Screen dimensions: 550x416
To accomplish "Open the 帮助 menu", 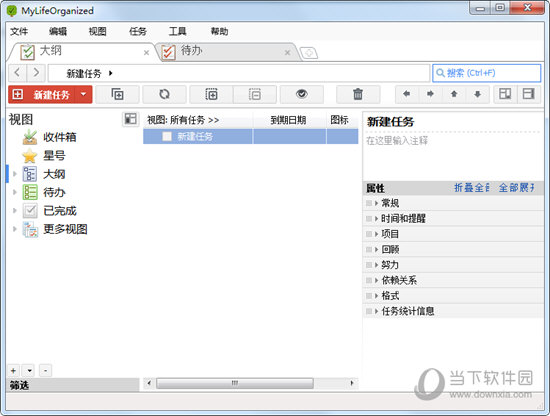I will 219,32.
